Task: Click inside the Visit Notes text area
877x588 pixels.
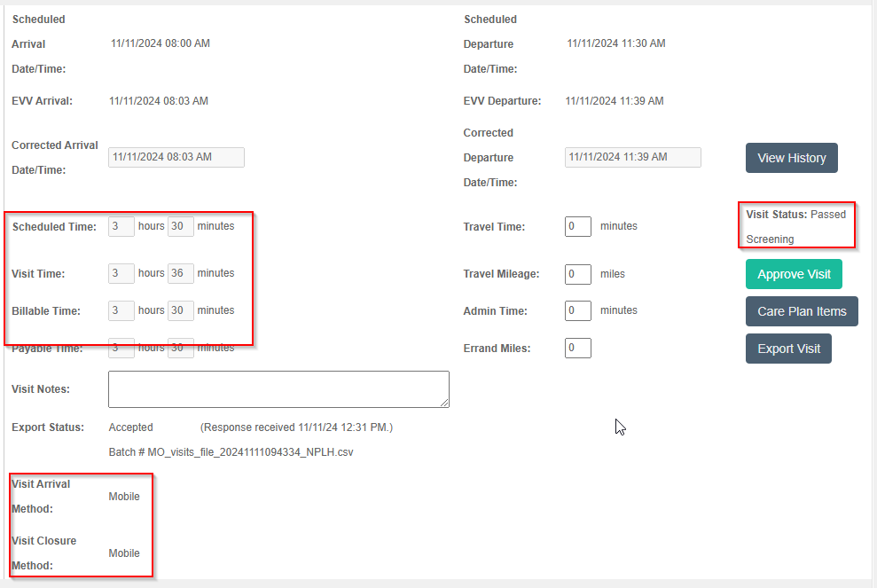Action: tap(278, 389)
